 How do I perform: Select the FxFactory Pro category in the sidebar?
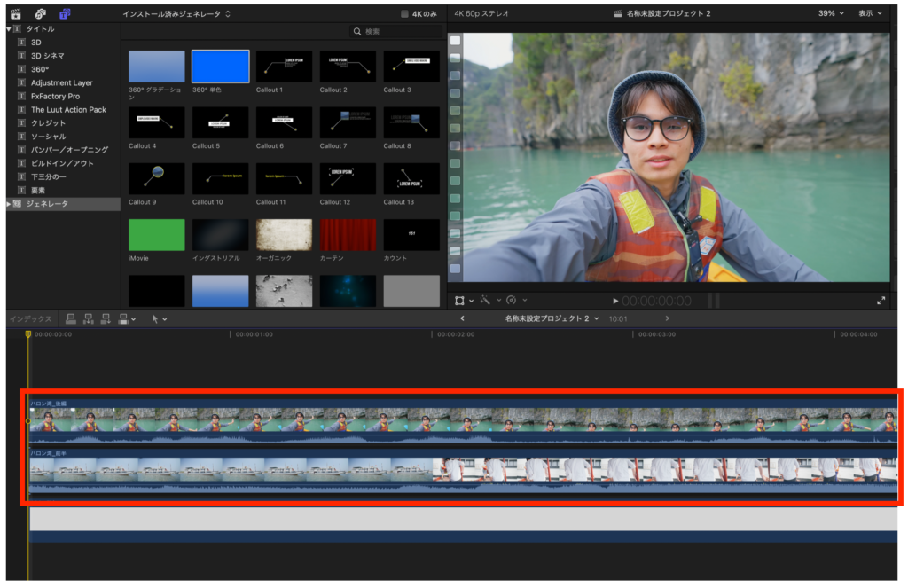coord(55,96)
